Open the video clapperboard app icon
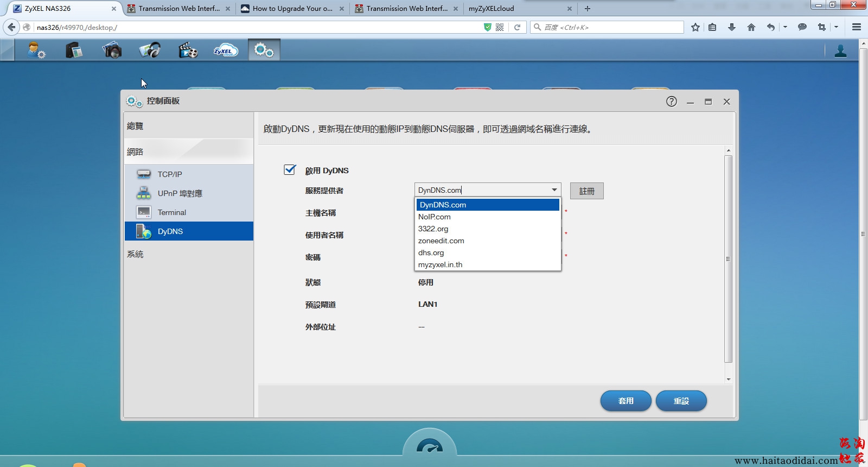868x467 pixels. (188, 50)
